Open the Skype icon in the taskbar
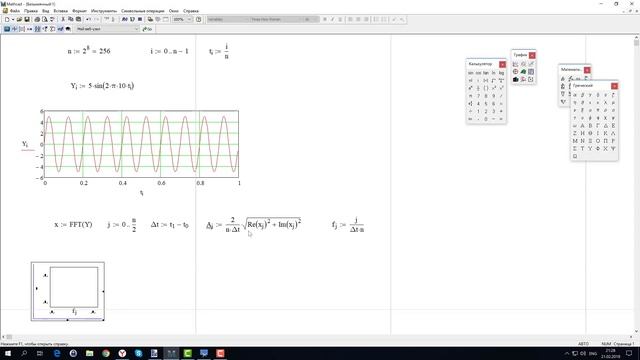640x360 pixels. point(138,353)
